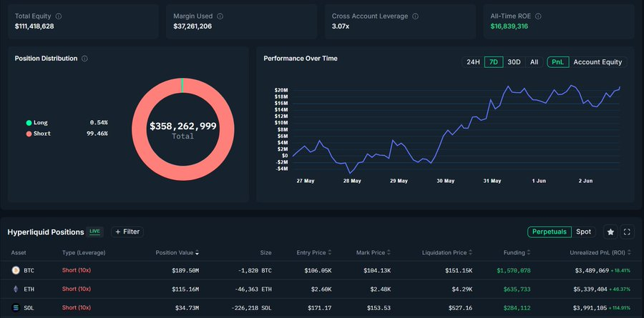Click the green Long legend dot

point(29,123)
